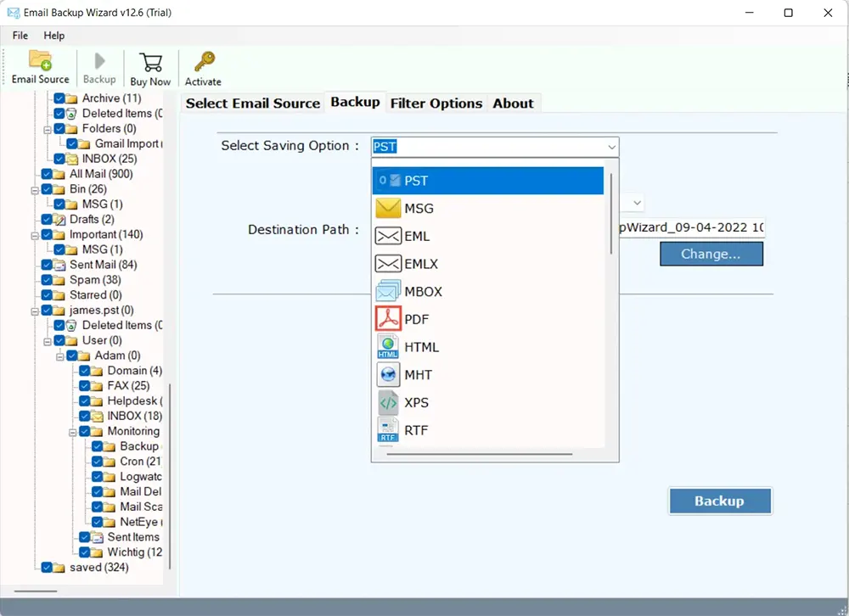Click the Email Source toolbar icon
Screen dimensions: 849x616
point(40,67)
